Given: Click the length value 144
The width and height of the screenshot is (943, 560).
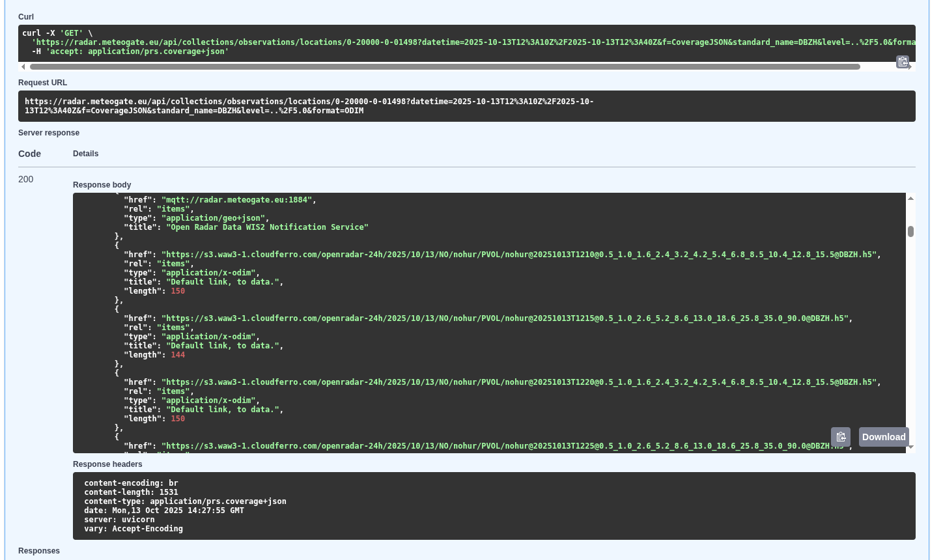Looking at the screenshot, I should click(178, 355).
